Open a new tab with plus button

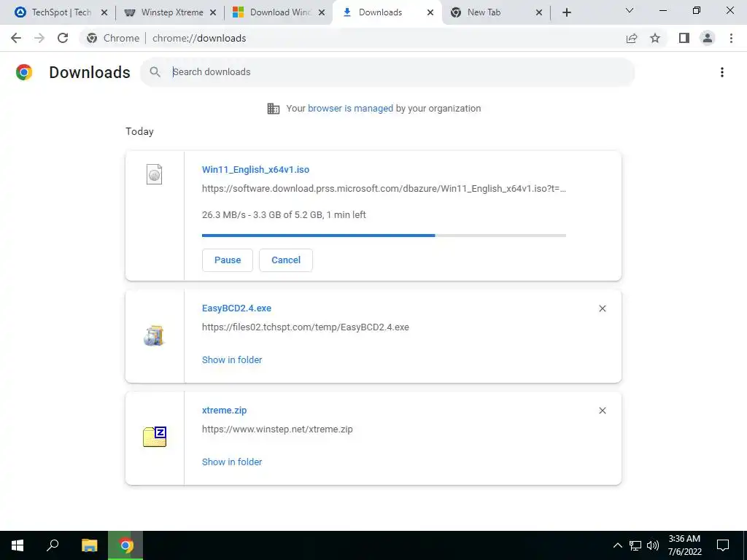click(566, 12)
